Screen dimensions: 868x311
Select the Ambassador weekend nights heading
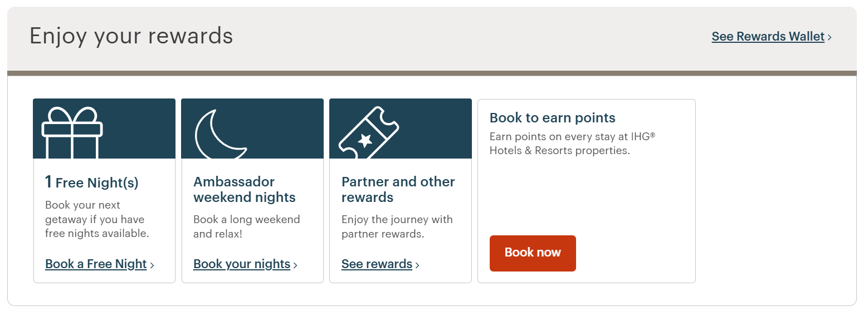pos(245,189)
